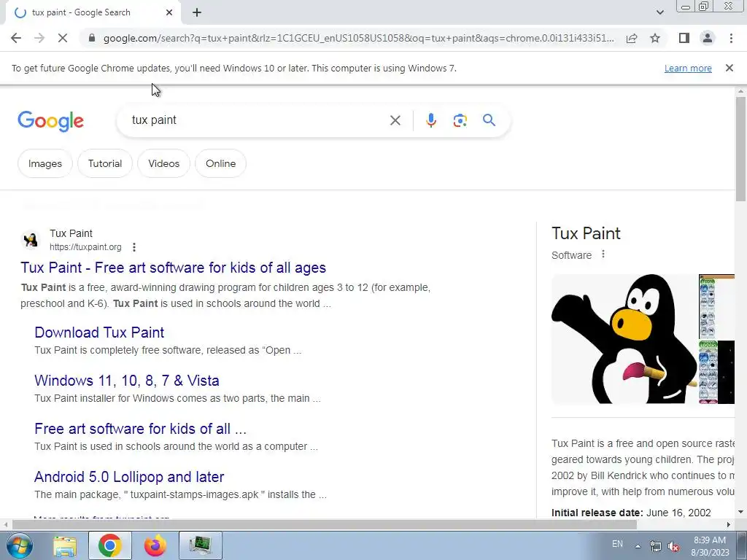Image resolution: width=747 pixels, height=560 pixels.
Task: Open the tab search dropdown chevron
Action: tap(659, 12)
